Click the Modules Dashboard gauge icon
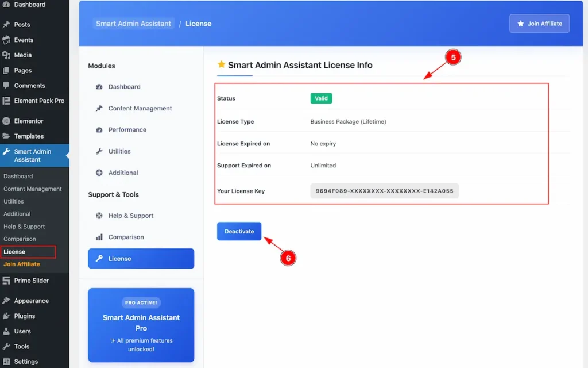 tap(99, 87)
